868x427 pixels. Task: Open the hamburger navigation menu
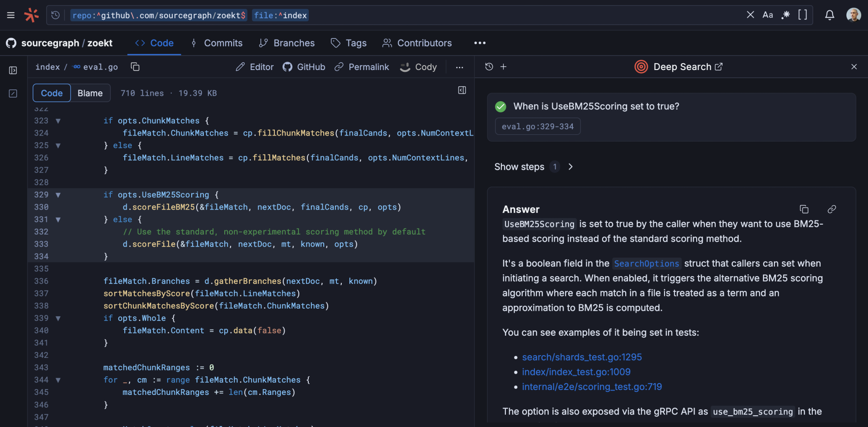click(11, 14)
